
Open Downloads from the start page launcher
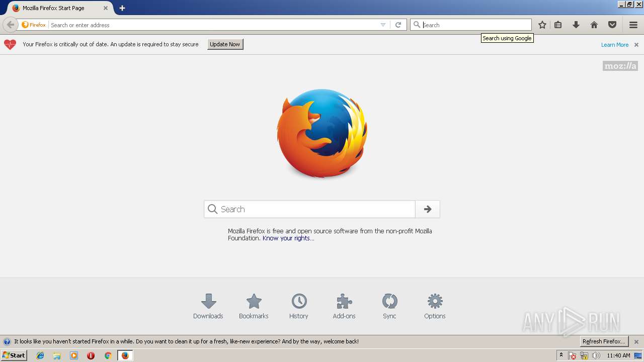[208, 306]
